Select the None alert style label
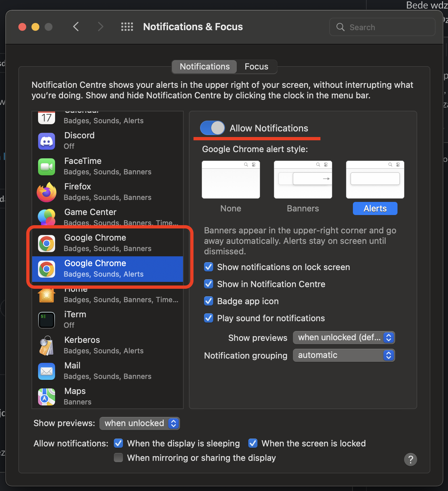 pos(231,208)
